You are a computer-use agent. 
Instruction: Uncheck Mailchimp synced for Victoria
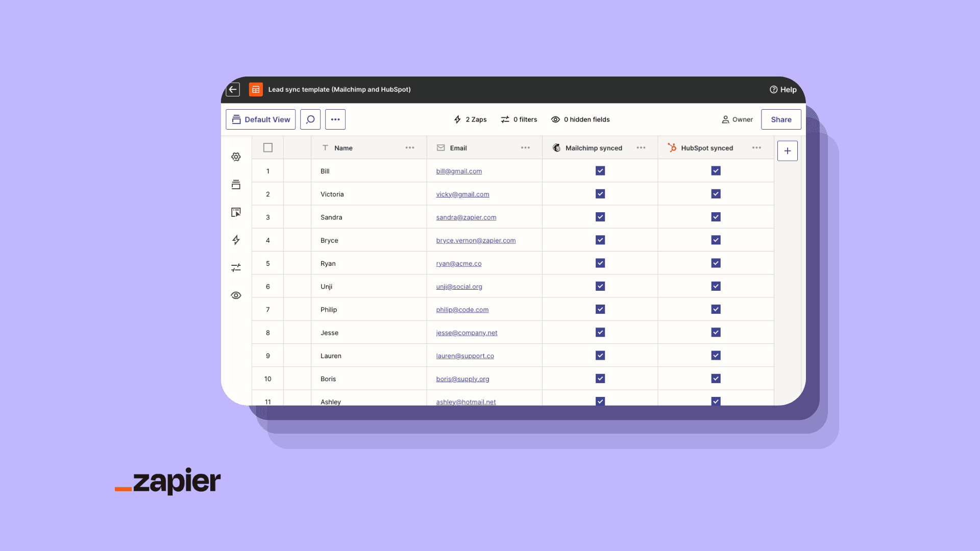click(x=600, y=194)
